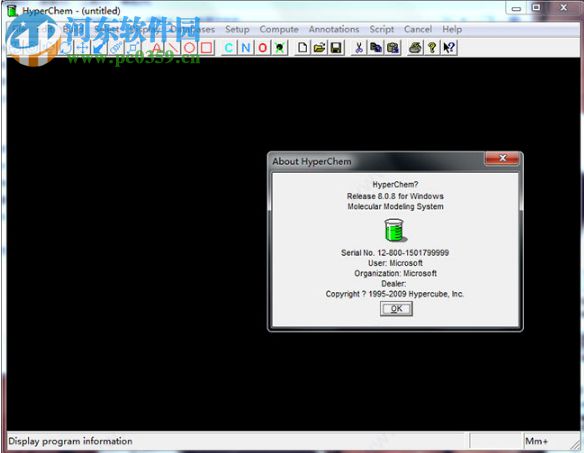
Task: Click 'HyperChem?' heading in dialog
Action: pos(395,184)
